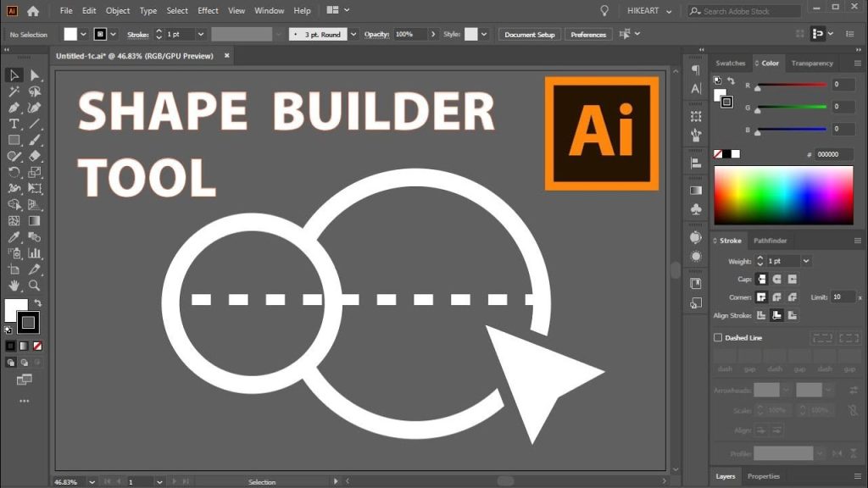Select the Type tool in the toolbar
Viewport: 868px width, 488px height.
point(14,124)
